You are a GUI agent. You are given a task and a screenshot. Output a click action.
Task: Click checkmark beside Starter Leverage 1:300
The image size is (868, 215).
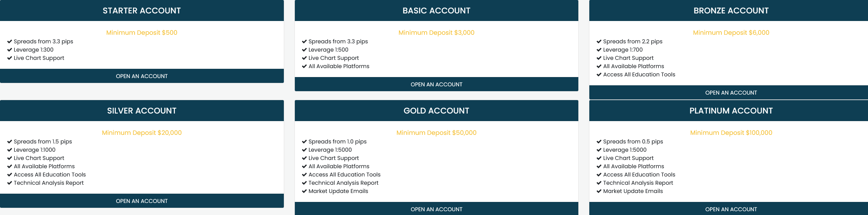10,50
